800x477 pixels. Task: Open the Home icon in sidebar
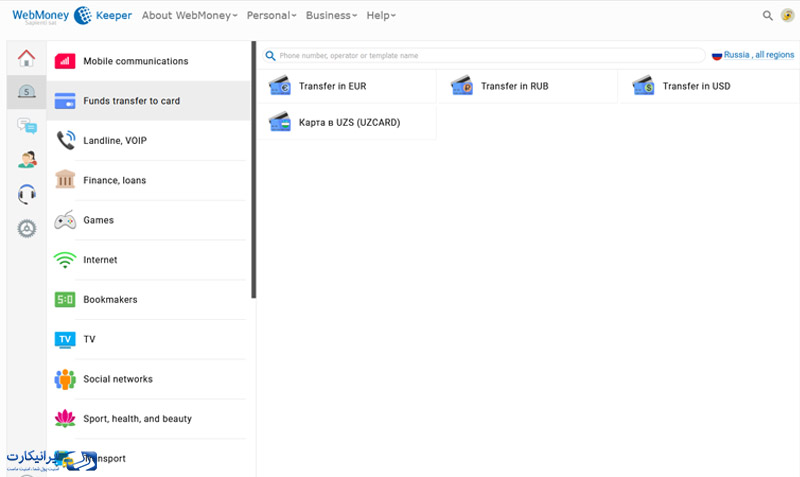coord(27,58)
